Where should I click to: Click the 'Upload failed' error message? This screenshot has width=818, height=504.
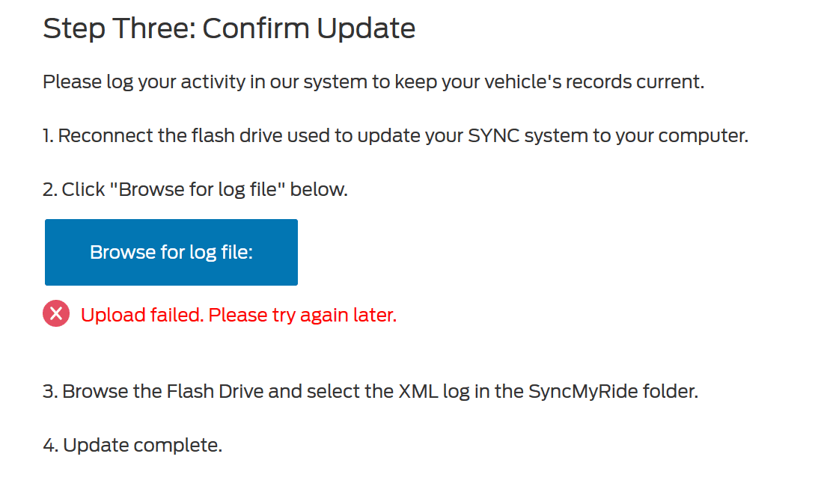pyautogui.click(x=239, y=315)
